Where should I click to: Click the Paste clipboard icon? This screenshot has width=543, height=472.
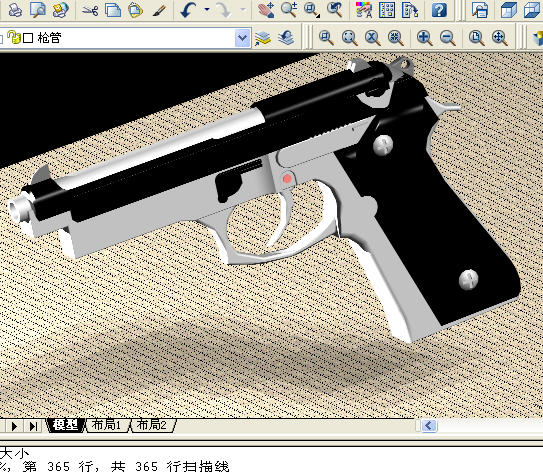tap(135, 10)
